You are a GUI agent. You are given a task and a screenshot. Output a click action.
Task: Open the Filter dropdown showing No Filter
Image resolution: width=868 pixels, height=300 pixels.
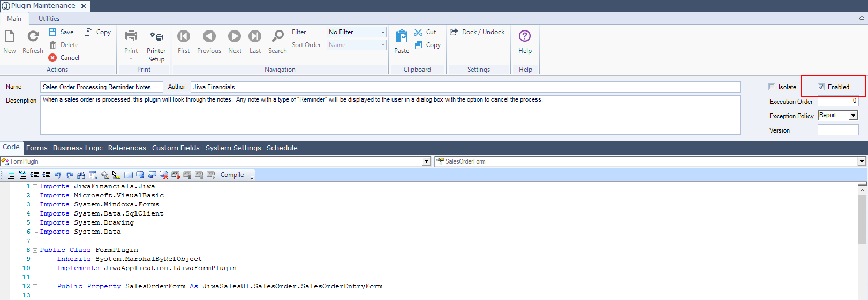click(382, 32)
